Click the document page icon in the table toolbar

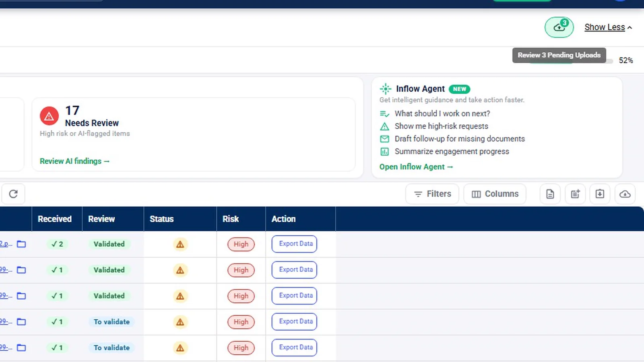pyautogui.click(x=550, y=194)
